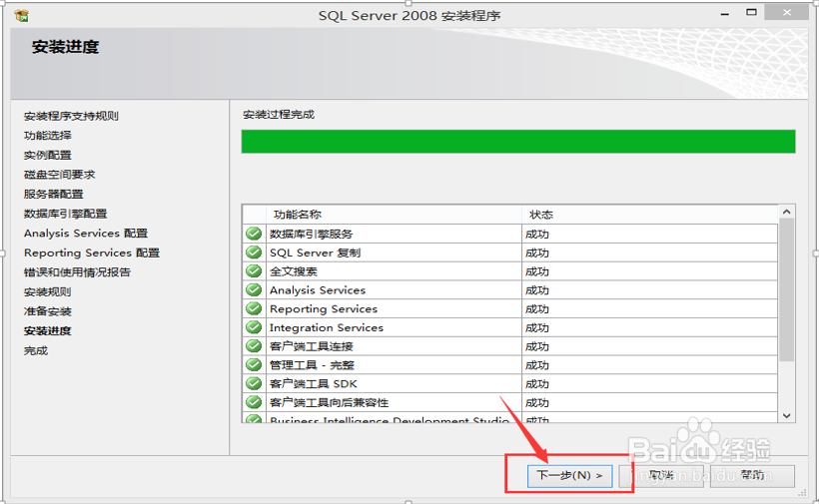Click the green check beside Analysis Services row
This screenshot has height=504, width=819.
point(254,290)
